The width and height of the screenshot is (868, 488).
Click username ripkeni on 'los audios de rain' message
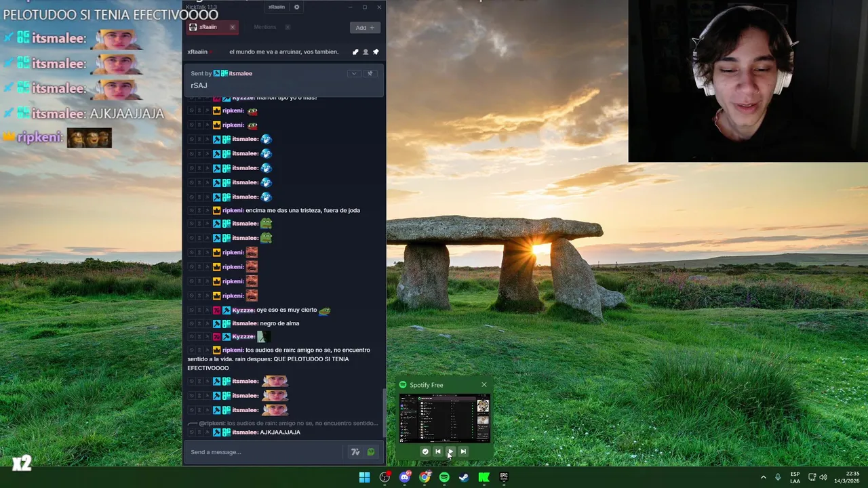pyautogui.click(x=233, y=350)
